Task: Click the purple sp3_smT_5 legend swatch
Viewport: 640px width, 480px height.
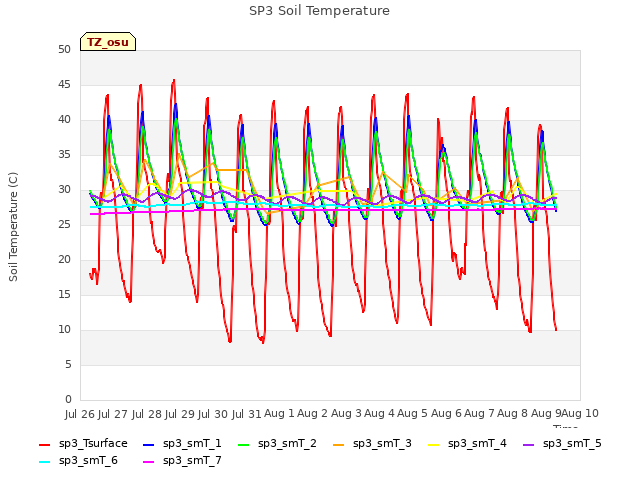Action: [x=529, y=444]
